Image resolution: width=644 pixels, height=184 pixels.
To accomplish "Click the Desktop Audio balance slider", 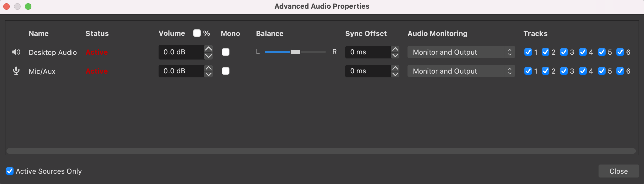I will (295, 52).
